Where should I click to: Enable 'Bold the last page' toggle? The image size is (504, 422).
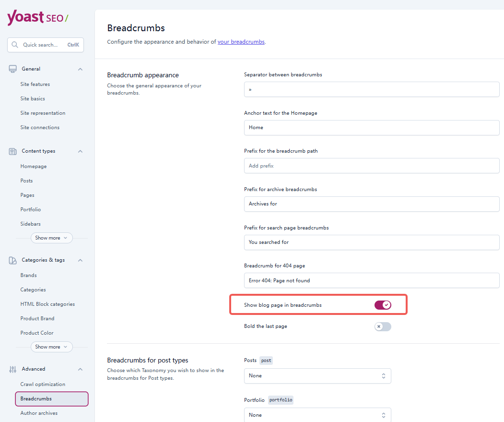(382, 326)
